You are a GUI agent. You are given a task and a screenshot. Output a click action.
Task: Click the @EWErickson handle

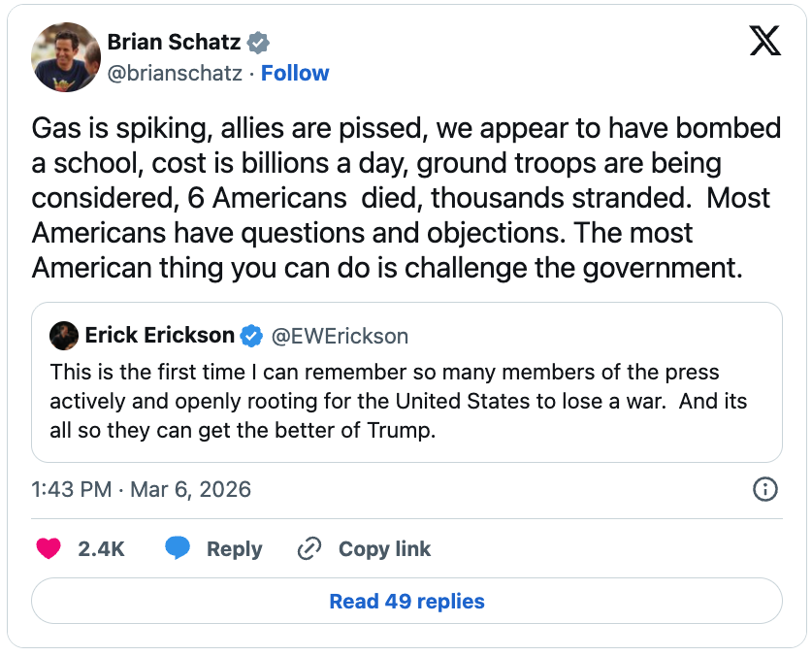tap(339, 336)
